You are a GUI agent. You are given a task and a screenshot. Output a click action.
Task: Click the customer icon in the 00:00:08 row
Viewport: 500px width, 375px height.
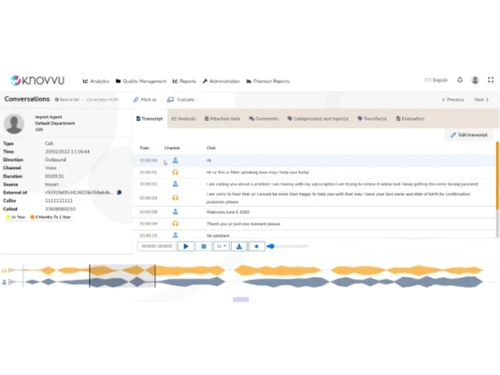click(175, 212)
